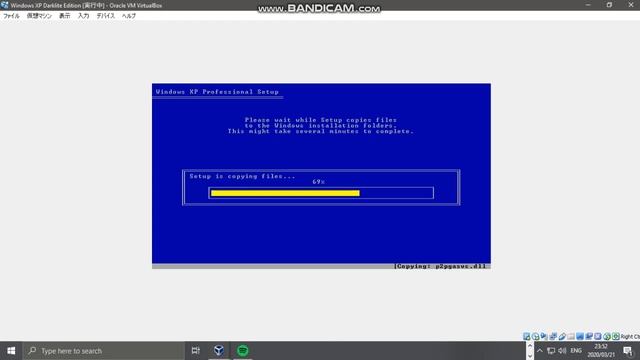This screenshot has height=360, width=640.
Task: Open the 表示 menu
Action: 64,16
